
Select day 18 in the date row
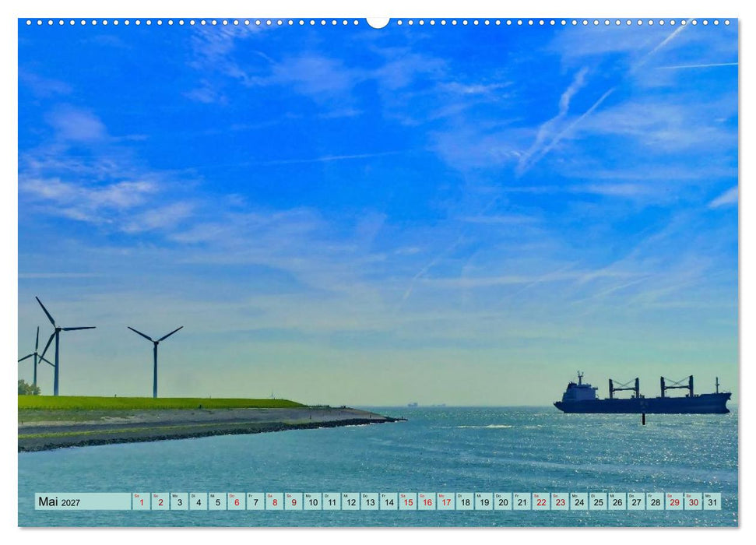(465, 501)
